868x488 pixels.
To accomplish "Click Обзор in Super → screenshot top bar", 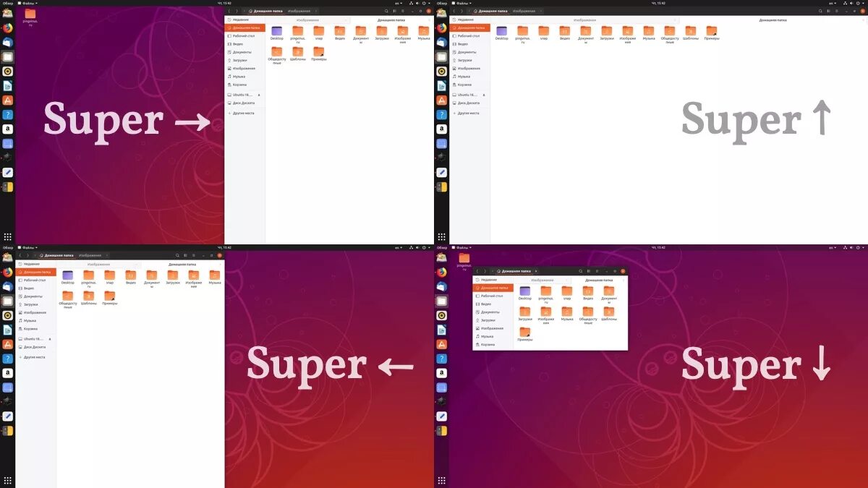I will [7, 3].
